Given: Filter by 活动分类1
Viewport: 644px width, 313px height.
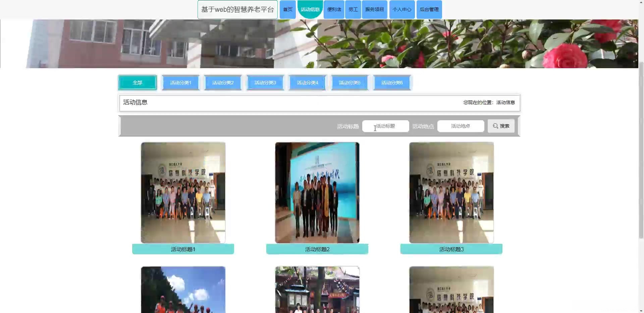Looking at the screenshot, I should click(180, 83).
